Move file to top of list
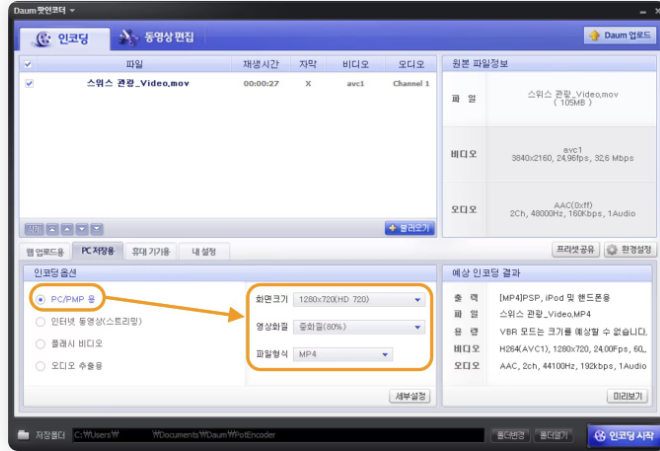This screenshot has height=451, width=660. (52, 229)
